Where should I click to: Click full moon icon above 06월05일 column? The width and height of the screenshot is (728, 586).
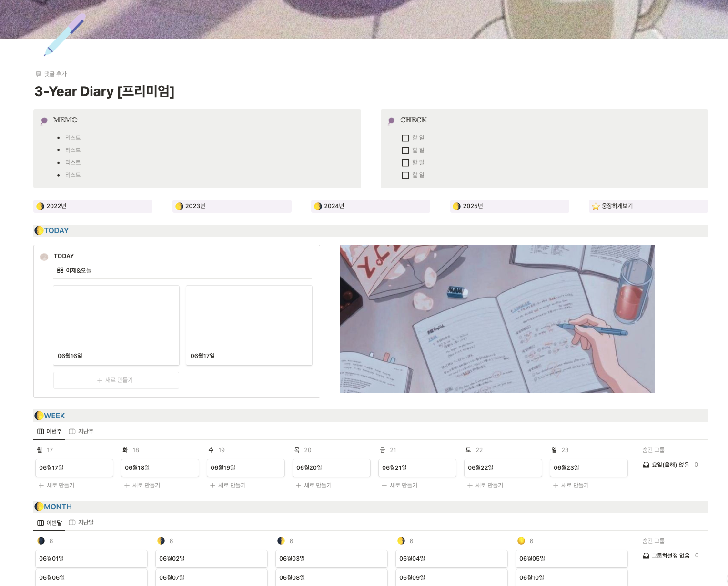[521, 541]
